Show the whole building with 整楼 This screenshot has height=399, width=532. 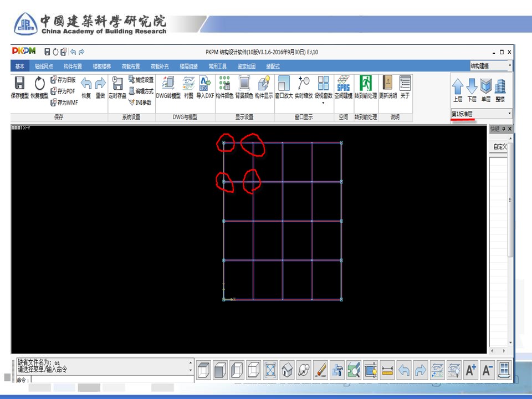pyautogui.click(x=500, y=87)
